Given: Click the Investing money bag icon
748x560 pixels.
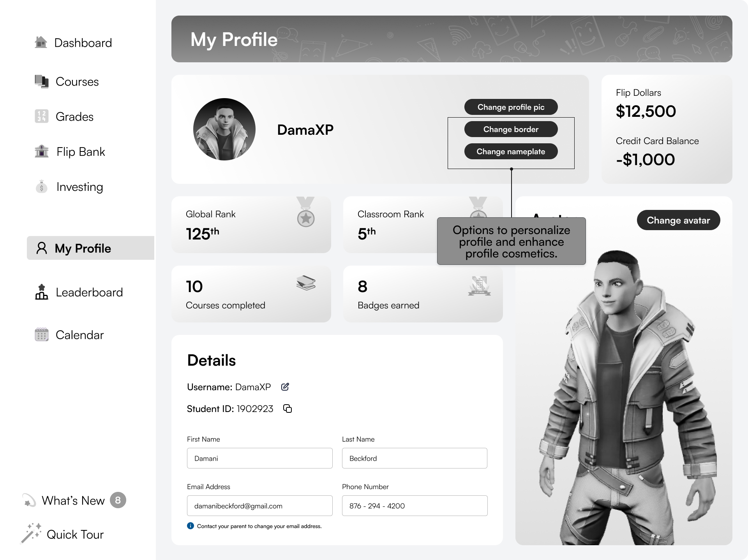Looking at the screenshot, I should tap(42, 187).
